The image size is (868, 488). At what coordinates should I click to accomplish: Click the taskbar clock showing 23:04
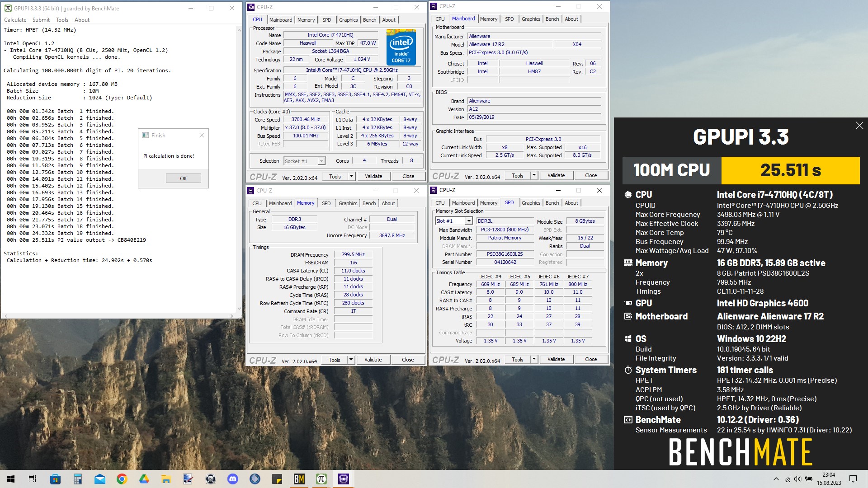click(x=829, y=474)
